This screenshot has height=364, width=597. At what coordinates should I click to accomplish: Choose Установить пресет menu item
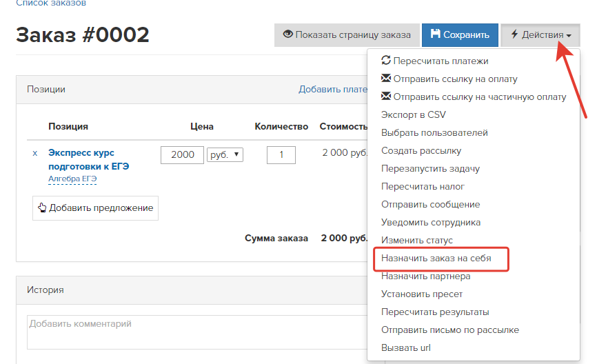pyautogui.click(x=422, y=294)
